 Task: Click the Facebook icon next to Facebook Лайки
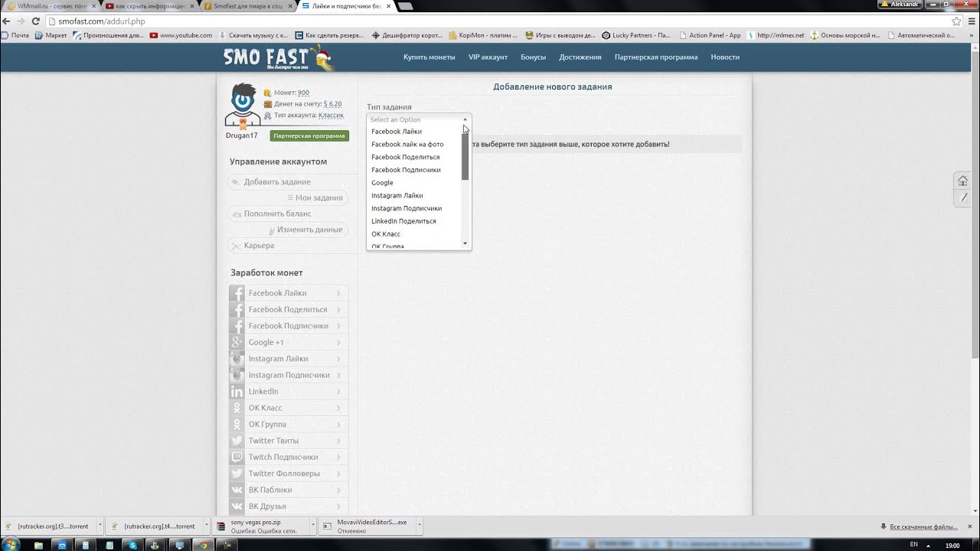tap(237, 293)
